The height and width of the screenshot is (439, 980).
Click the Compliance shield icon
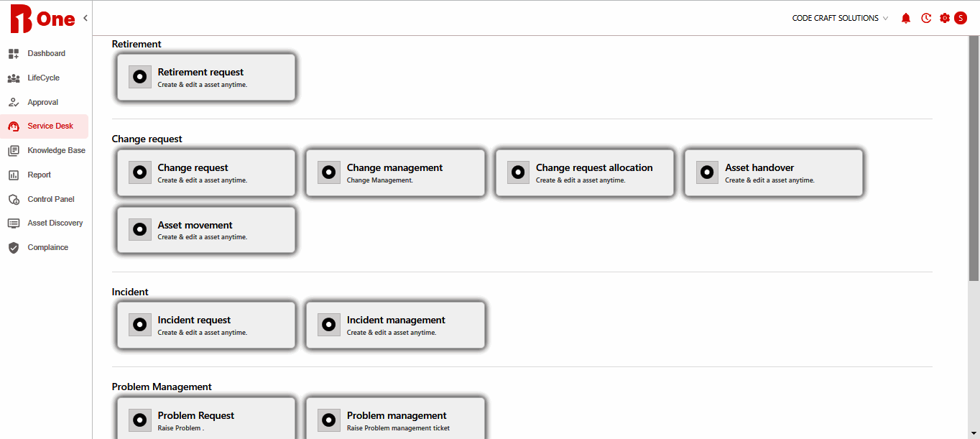14,248
